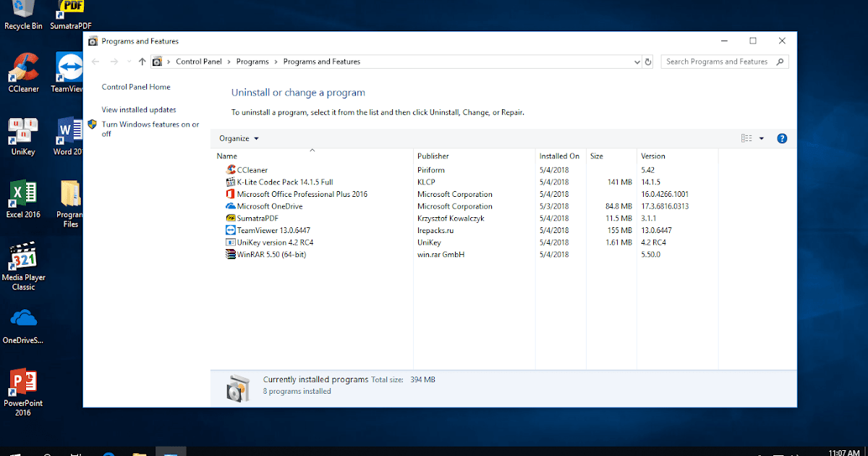
Task: Click the Forward navigation arrow
Action: click(x=113, y=62)
